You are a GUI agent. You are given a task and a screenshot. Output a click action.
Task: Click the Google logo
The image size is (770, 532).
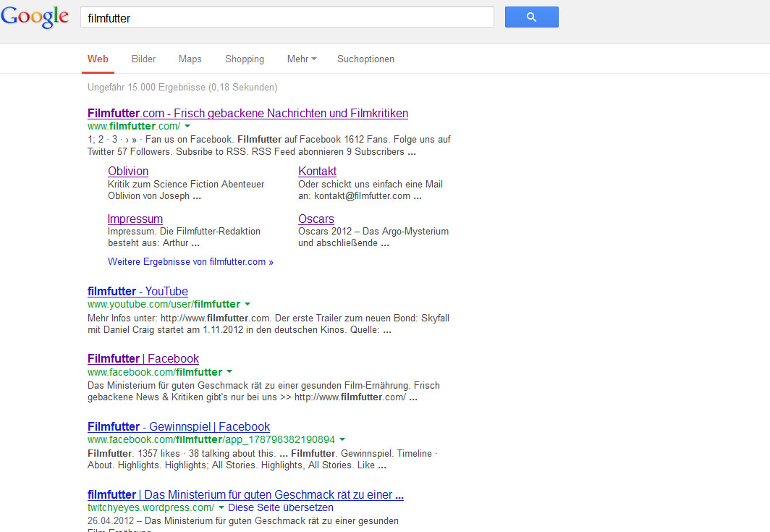pyautogui.click(x=35, y=17)
